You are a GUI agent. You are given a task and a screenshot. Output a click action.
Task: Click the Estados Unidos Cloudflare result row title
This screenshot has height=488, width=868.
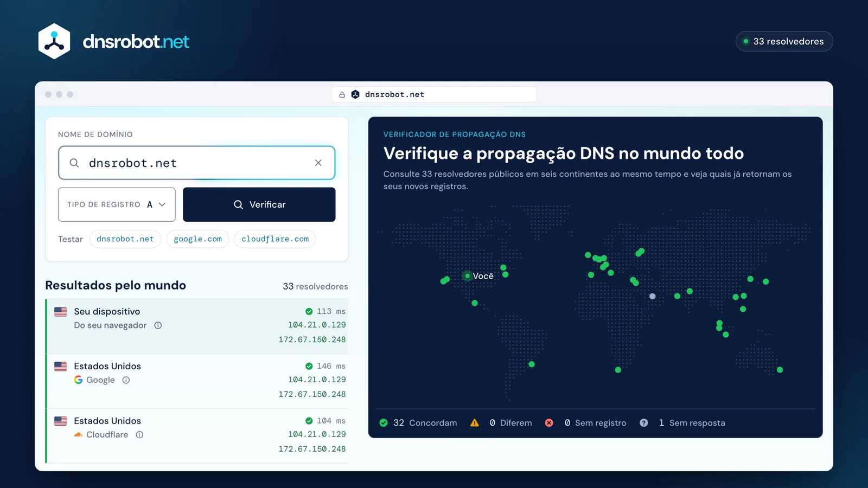coord(107,421)
